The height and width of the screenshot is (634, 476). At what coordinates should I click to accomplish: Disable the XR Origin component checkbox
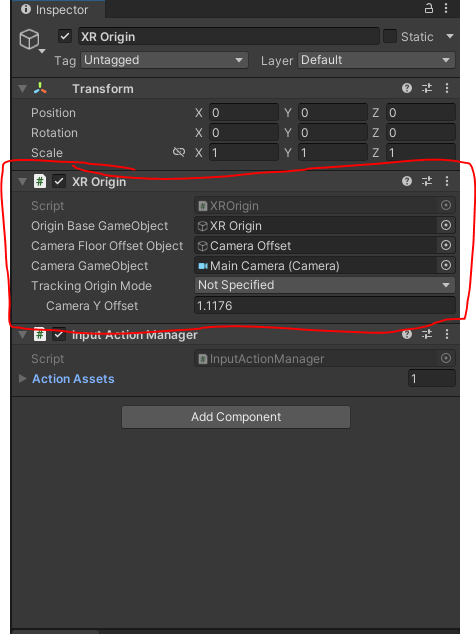tap(59, 181)
